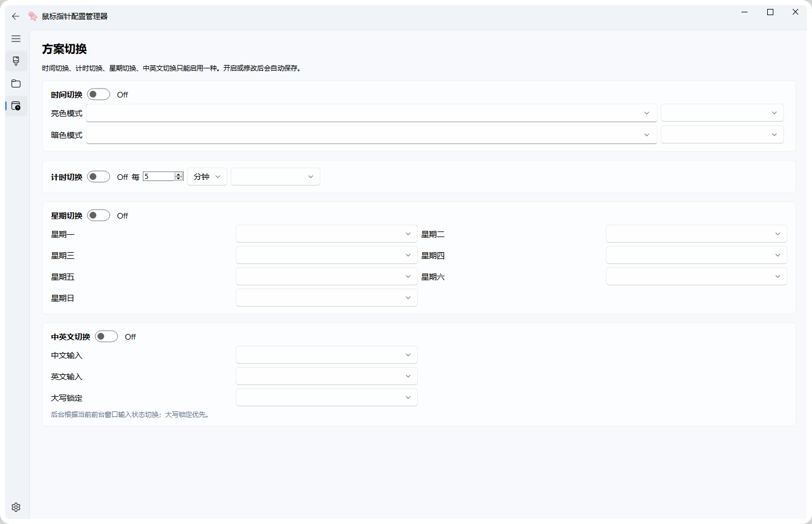Open the hamburger navigation menu
Image resolution: width=812 pixels, height=524 pixels.
(16, 39)
